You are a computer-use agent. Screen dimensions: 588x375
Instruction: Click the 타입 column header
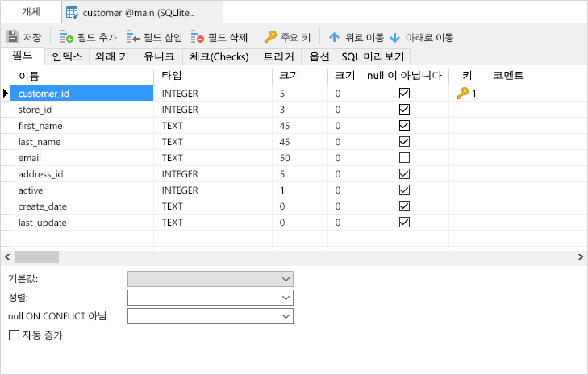point(172,76)
